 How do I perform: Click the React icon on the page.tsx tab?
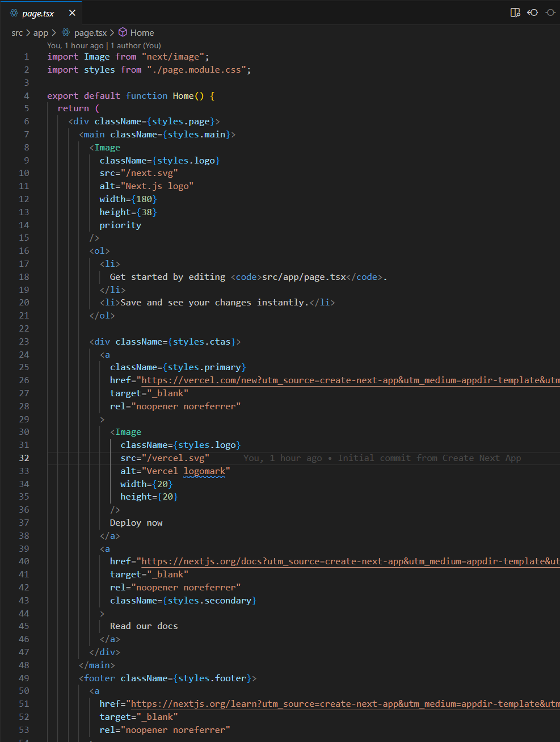[15, 12]
